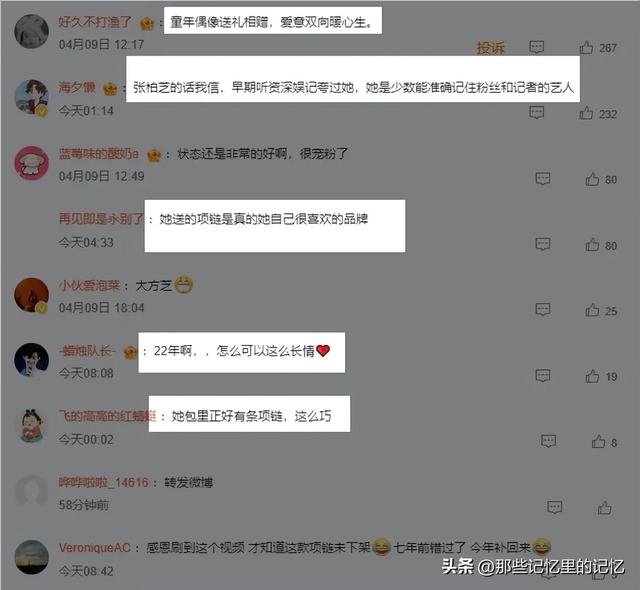Click the 投诉 report link
The image size is (640, 590).
click(x=491, y=48)
